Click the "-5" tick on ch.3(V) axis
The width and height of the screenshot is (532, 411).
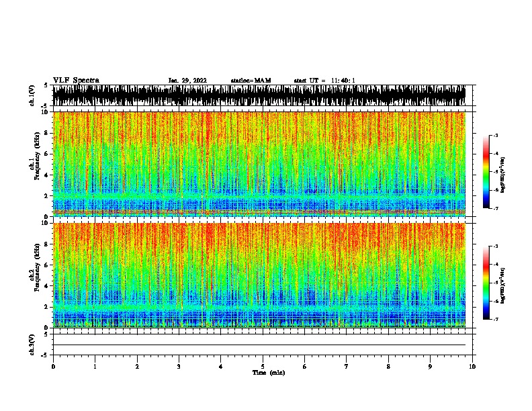click(45, 355)
